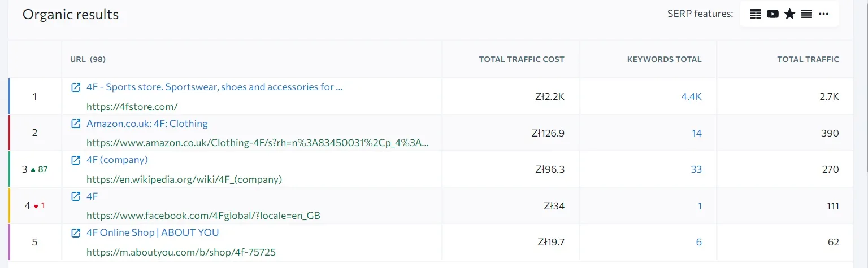The image size is (868, 268).
Task: Click the en.wikipedia.org 4F company URL
Action: pyautogui.click(x=184, y=179)
